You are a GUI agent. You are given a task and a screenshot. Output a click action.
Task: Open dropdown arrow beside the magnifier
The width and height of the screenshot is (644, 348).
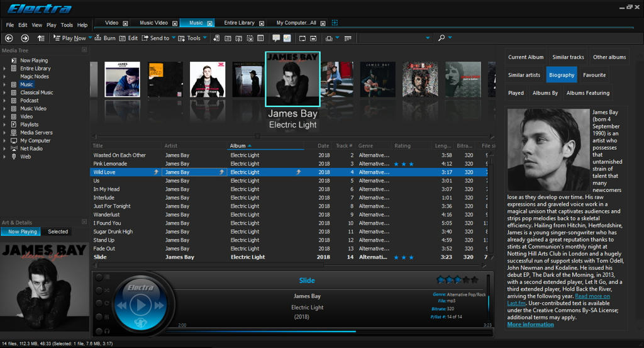[450, 37]
